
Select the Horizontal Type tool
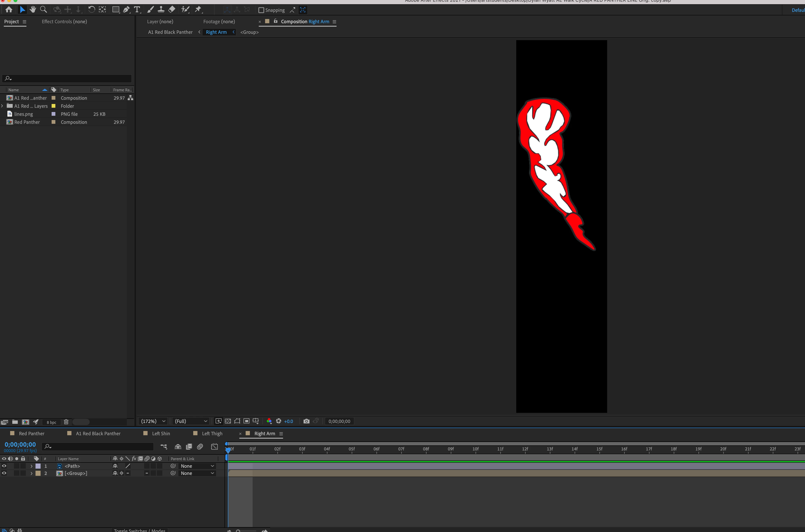(137, 10)
